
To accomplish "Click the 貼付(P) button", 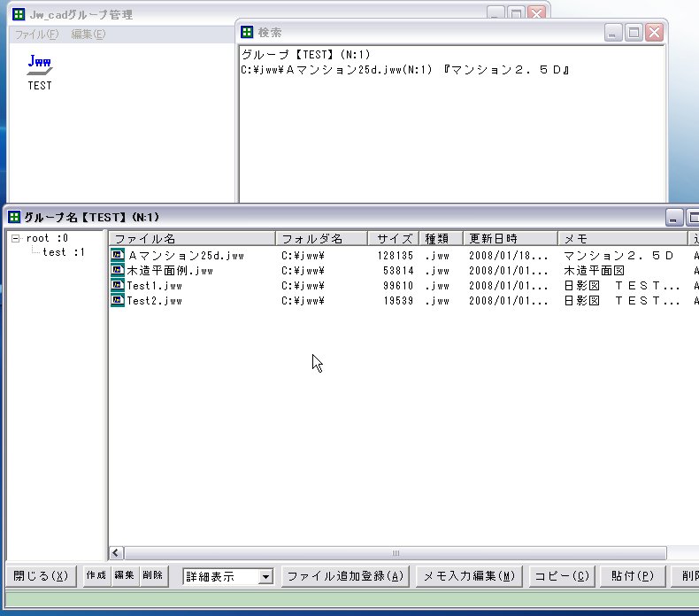I will [633, 576].
